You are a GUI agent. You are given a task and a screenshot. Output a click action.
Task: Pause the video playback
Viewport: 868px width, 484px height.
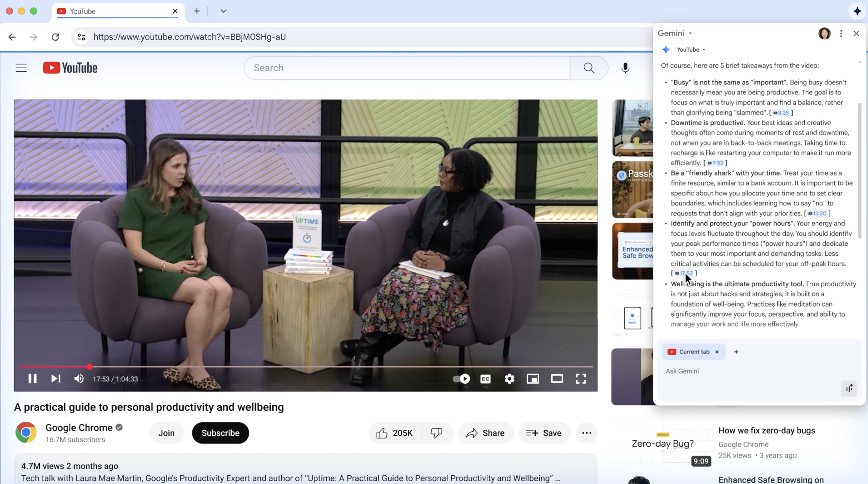[32, 378]
